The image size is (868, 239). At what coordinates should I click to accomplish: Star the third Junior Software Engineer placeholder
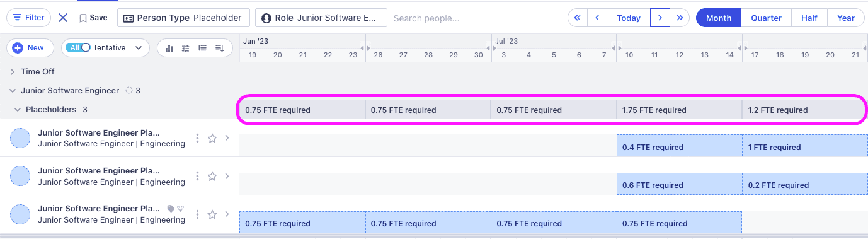click(212, 214)
